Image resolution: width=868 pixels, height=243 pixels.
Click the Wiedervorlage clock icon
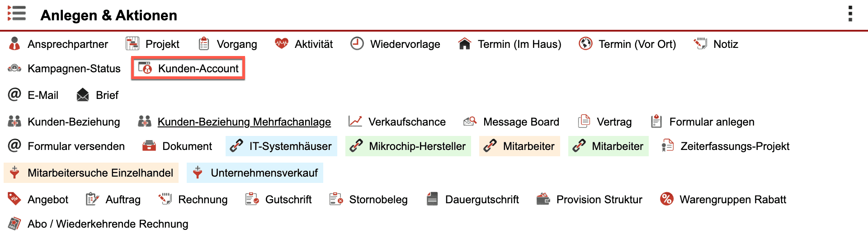(357, 44)
